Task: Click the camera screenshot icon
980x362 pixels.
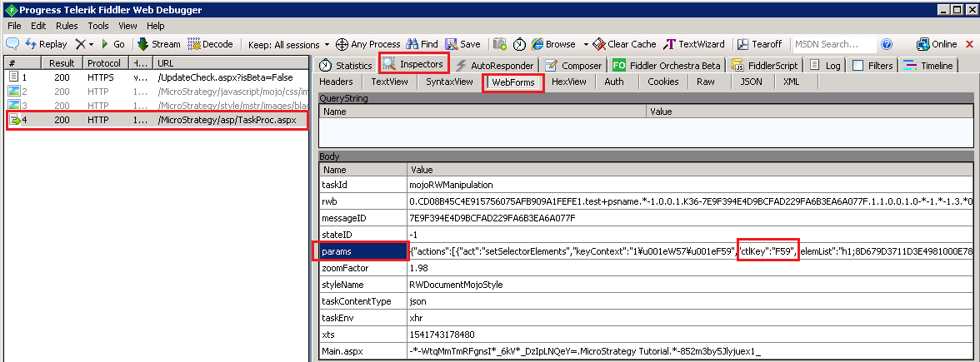Action: point(499,44)
